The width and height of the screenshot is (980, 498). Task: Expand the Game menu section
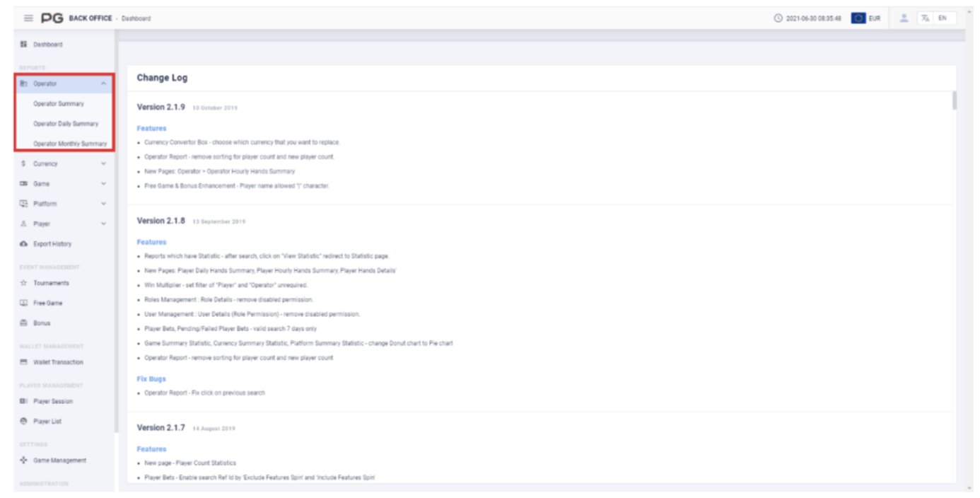[104, 184]
